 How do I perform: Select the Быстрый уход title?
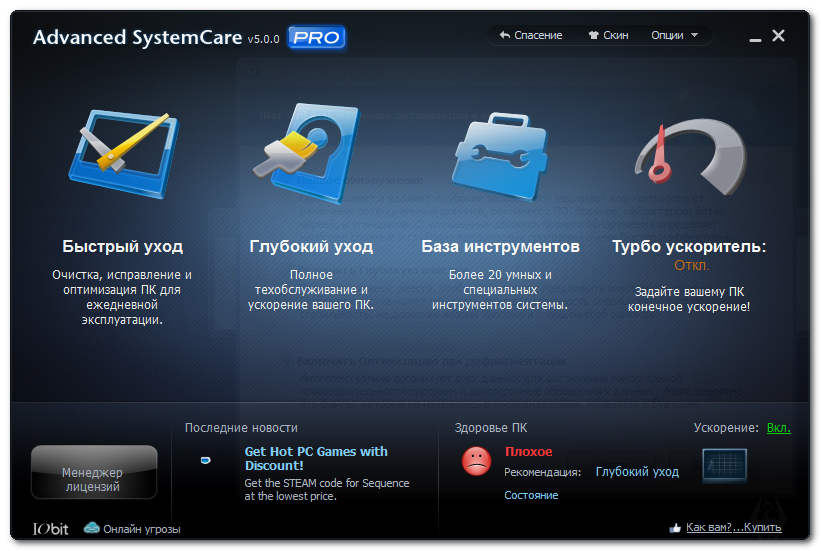click(x=123, y=246)
